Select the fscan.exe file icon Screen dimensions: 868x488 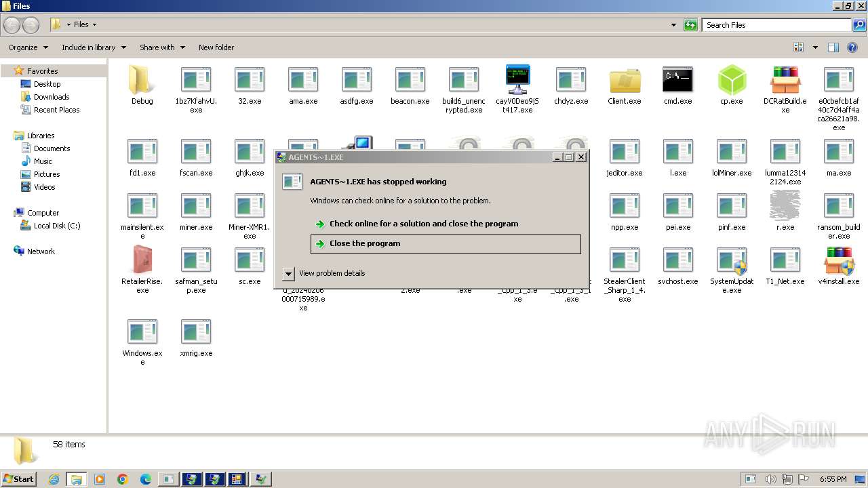tap(196, 152)
